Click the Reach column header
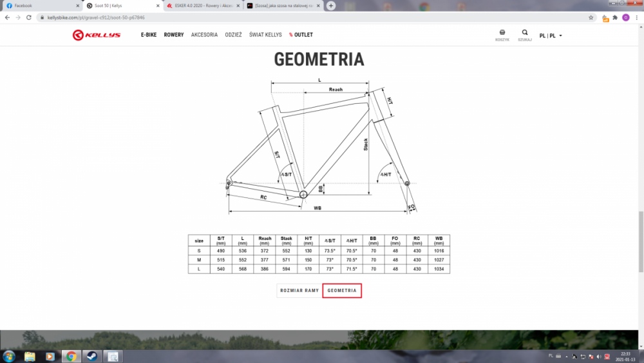The image size is (644, 363). click(x=265, y=240)
